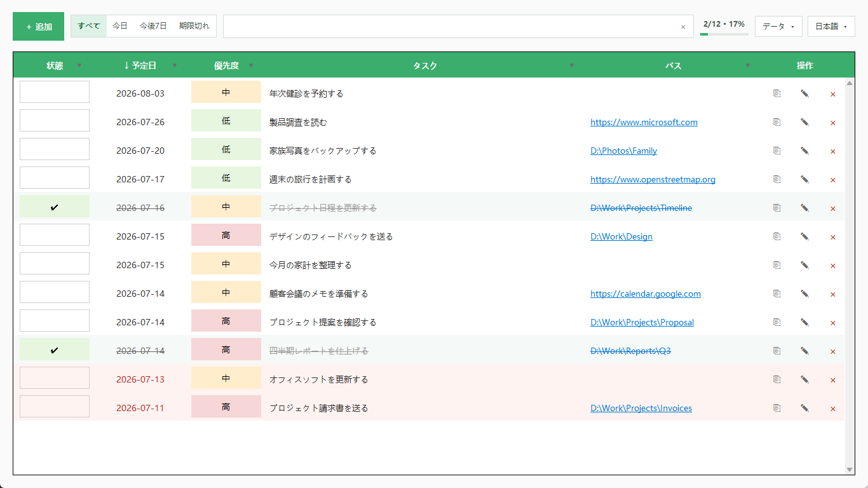The image size is (868, 488).
Task: Copy the 今月の家計を整理する task row
Action: coord(776,265)
